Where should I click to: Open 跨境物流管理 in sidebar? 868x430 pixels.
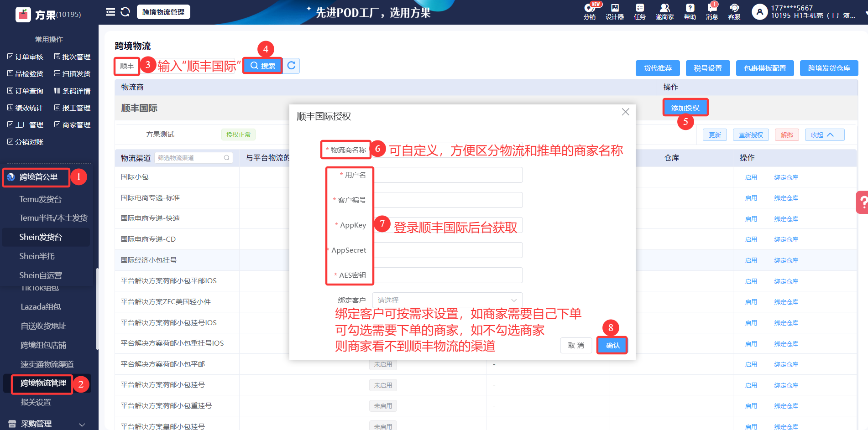tap(43, 383)
